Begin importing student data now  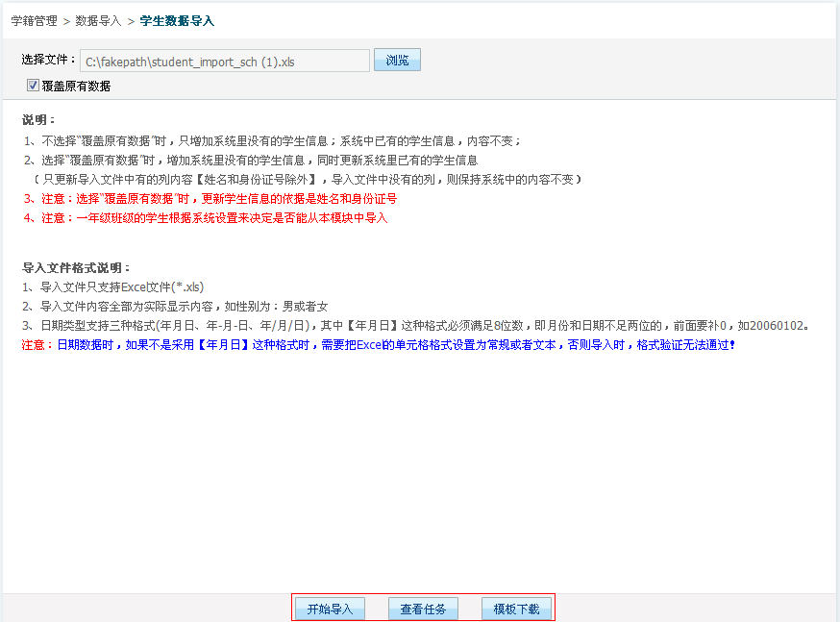click(x=330, y=608)
